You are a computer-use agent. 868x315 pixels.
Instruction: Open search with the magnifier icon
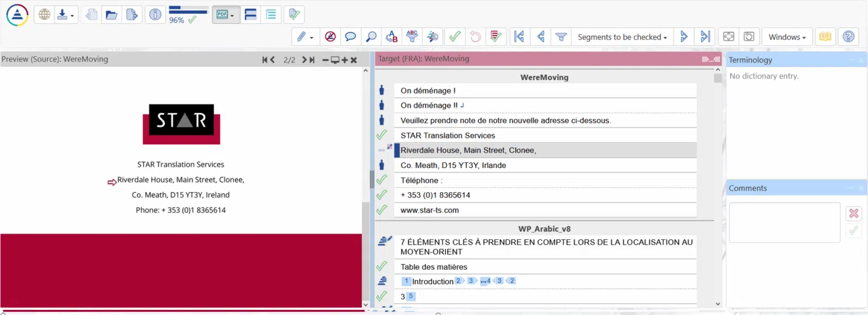click(x=371, y=37)
